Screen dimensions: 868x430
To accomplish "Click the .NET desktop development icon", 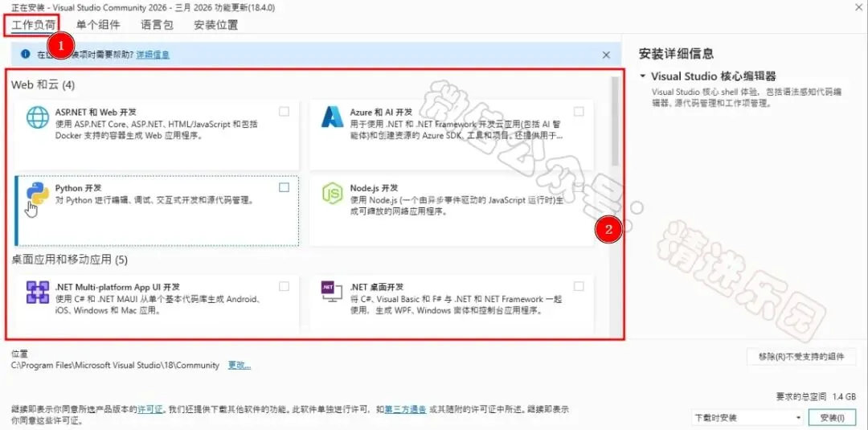I will click(x=332, y=292).
